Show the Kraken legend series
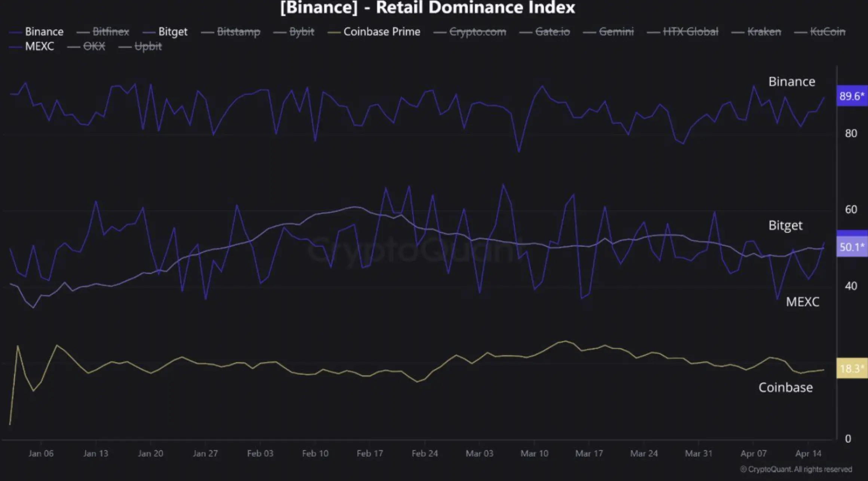 (x=764, y=32)
